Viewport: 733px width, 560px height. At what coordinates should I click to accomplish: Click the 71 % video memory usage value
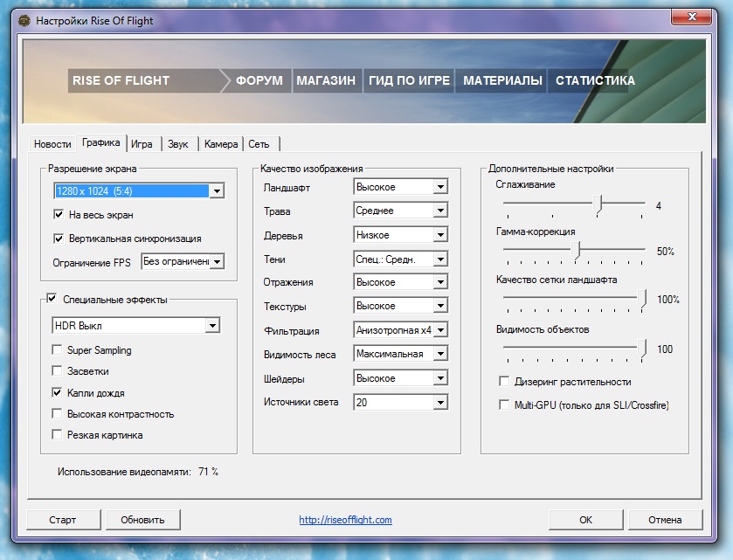(208, 471)
